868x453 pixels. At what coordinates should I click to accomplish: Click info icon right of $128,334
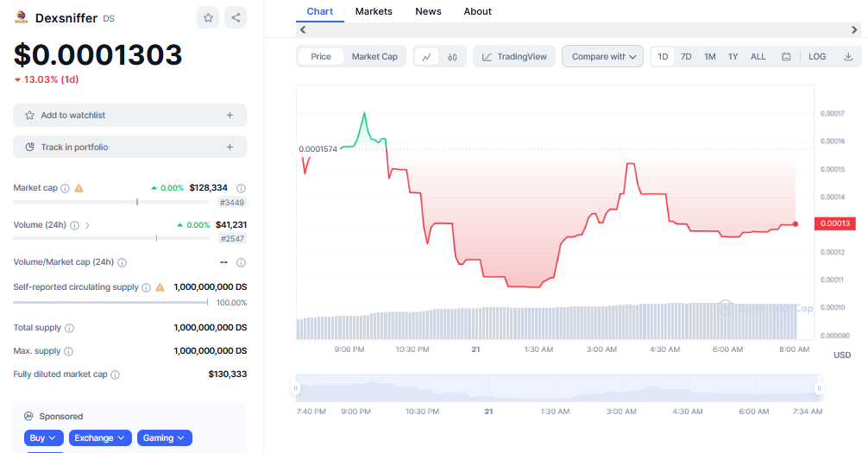coord(241,188)
